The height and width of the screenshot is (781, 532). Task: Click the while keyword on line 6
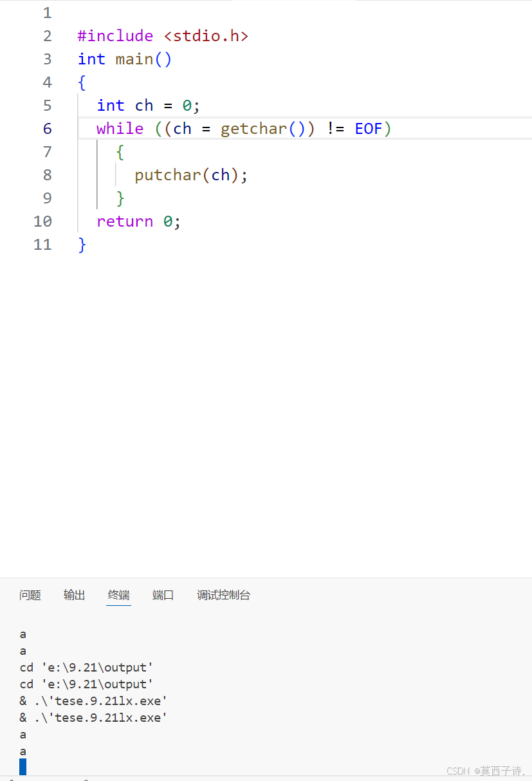coord(120,128)
